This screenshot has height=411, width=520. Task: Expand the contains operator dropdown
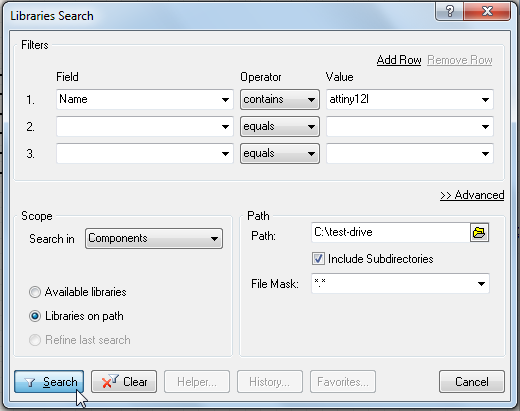coord(280,99)
